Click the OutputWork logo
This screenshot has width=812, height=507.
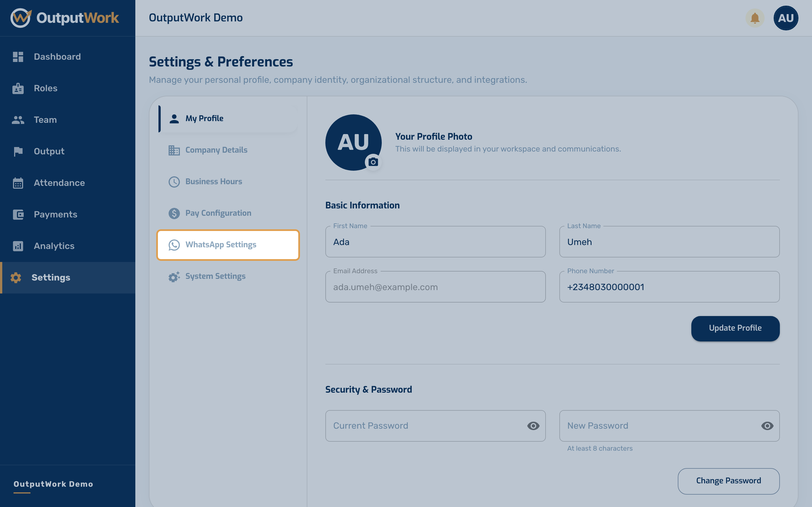[x=64, y=18]
